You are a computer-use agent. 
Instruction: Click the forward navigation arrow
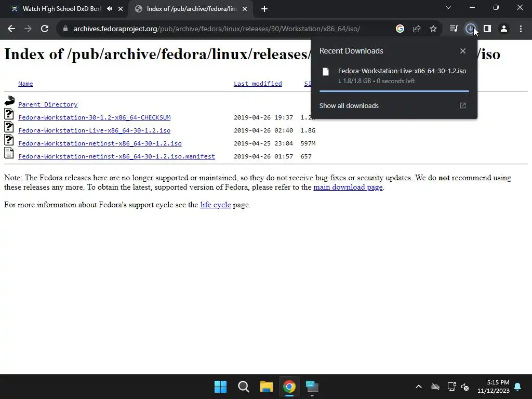click(28, 29)
